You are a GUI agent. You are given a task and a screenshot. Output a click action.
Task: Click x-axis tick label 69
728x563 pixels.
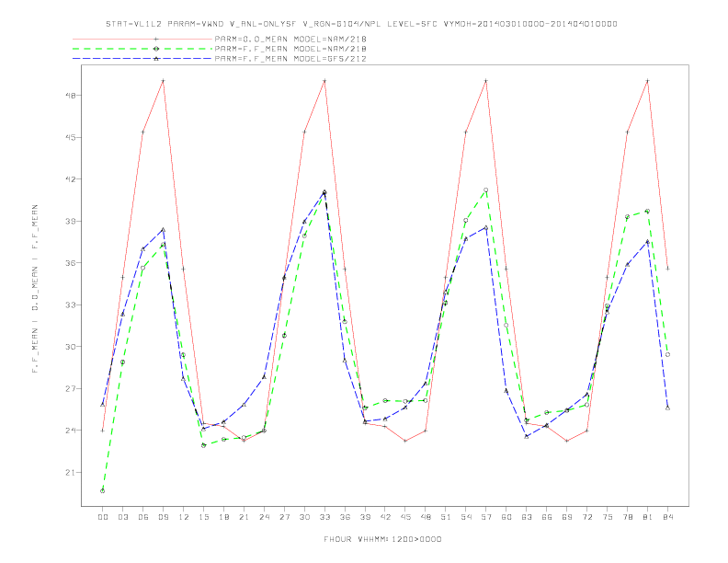567,517
